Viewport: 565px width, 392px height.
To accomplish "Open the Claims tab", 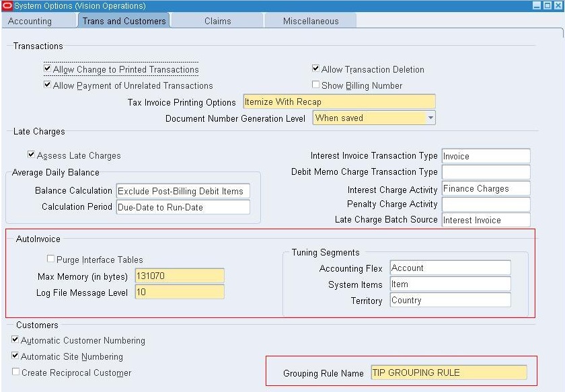I will pos(217,21).
